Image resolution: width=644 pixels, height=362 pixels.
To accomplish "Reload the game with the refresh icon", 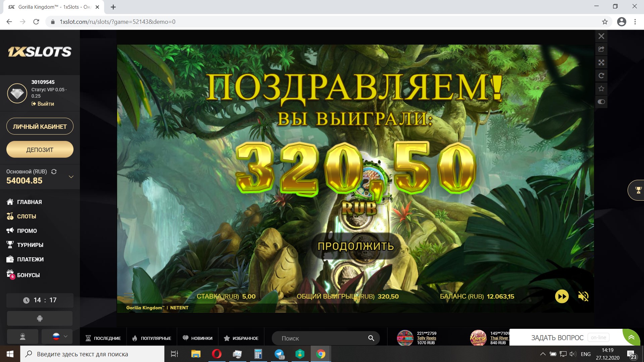I will point(601,75).
